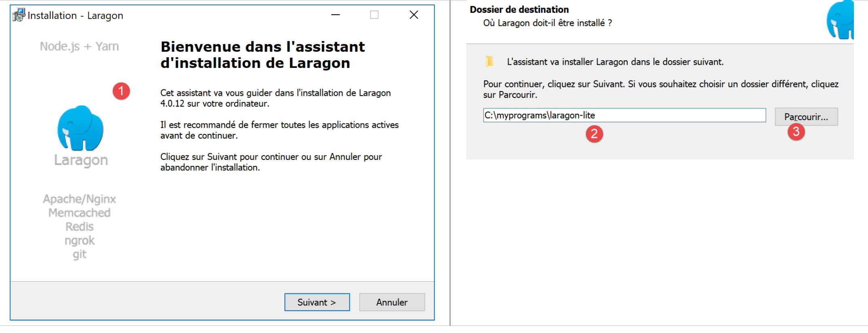Cancel setup with the Annuler button

[392, 302]
